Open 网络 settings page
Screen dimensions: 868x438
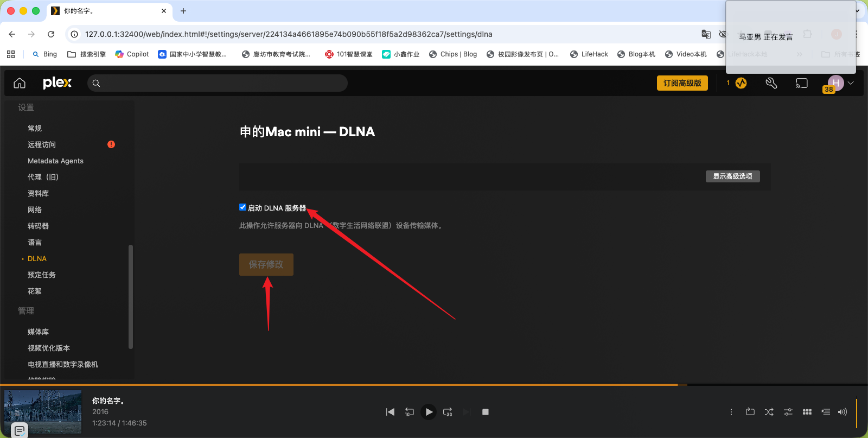(x=35, y=210)
